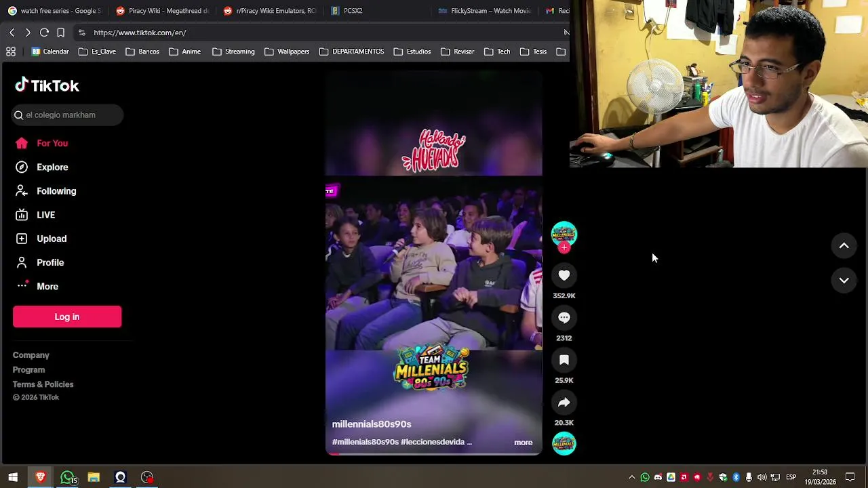Switch to r/Piracy Wiki Emulators tab

[x=270, y=11]
